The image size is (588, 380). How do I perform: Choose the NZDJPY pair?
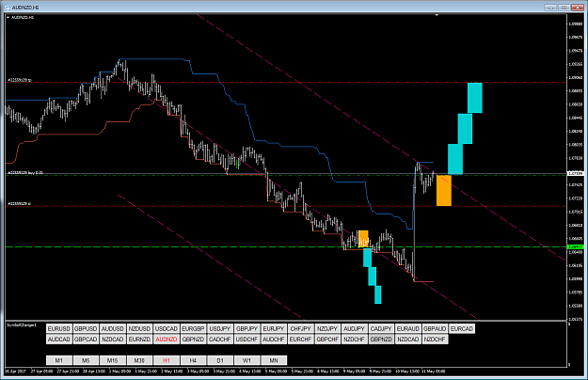click(327, 328)
